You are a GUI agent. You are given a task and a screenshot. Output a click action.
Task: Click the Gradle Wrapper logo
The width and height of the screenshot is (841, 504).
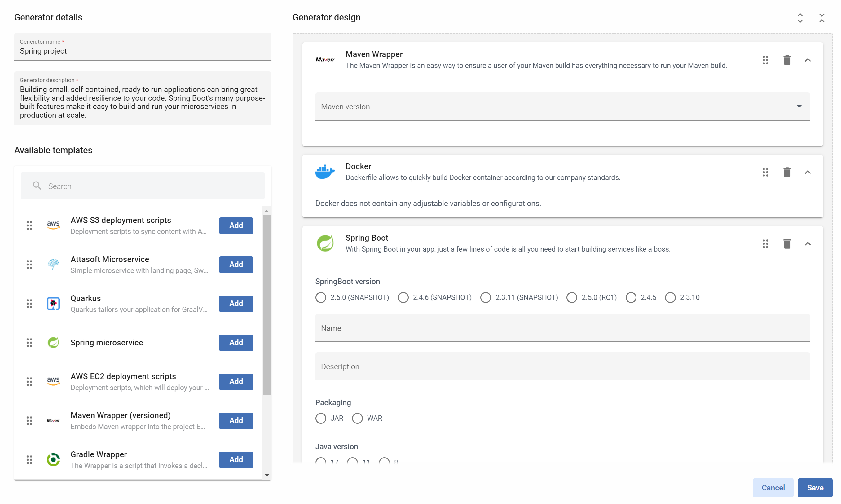[x=53, y=459]
